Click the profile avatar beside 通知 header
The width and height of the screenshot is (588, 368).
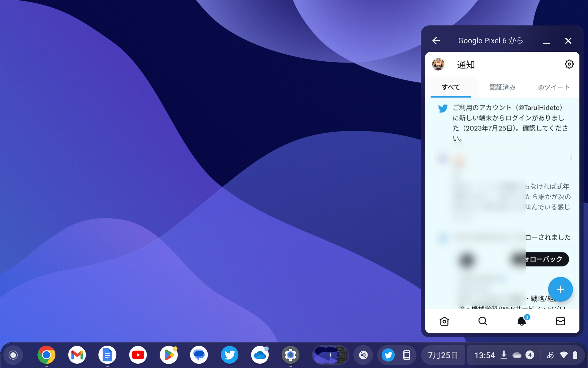439,64
